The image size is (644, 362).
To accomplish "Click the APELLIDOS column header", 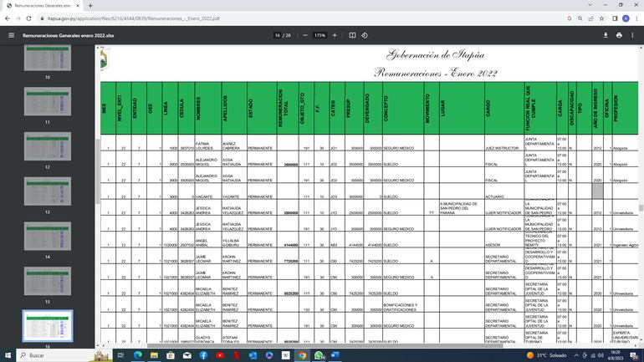I will point(234,108).
